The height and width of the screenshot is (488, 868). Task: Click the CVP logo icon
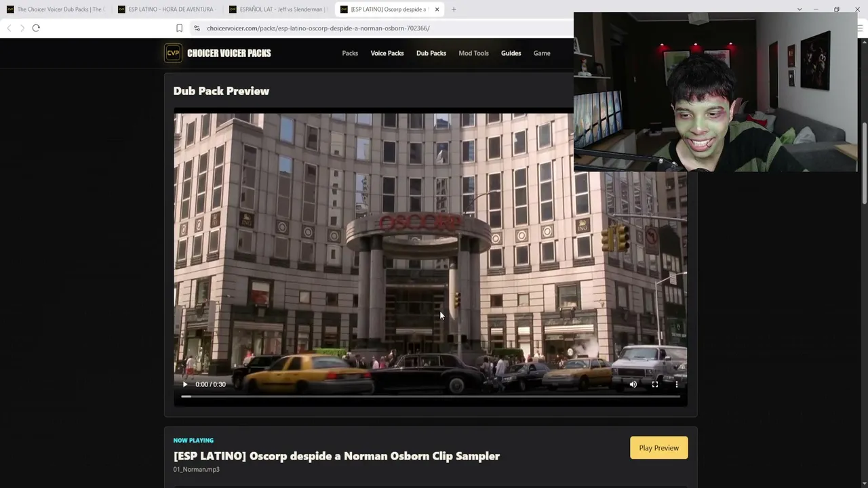(x=173, y=53)
